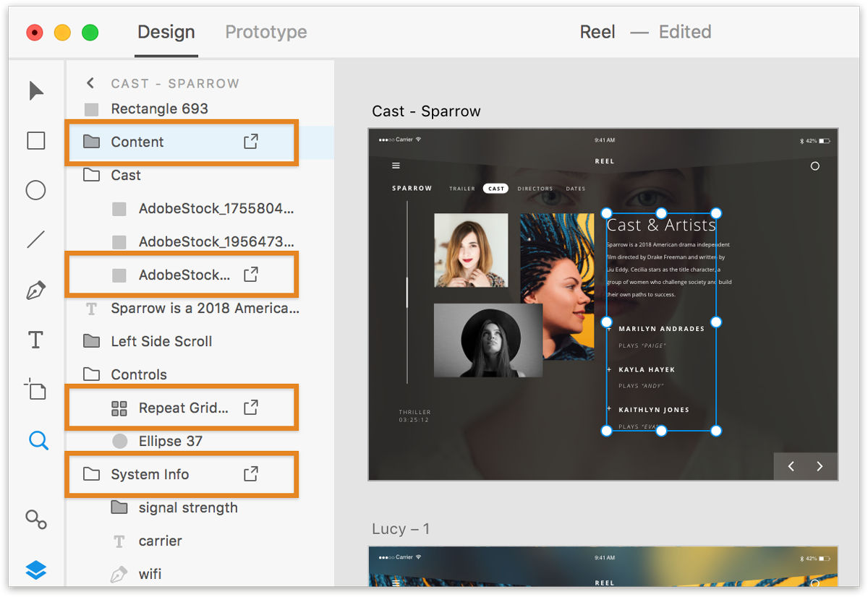Click pen path icon beside wifi layer
Image resolution: width=868 pixels, height=597 pixels.
pos(119,575)
